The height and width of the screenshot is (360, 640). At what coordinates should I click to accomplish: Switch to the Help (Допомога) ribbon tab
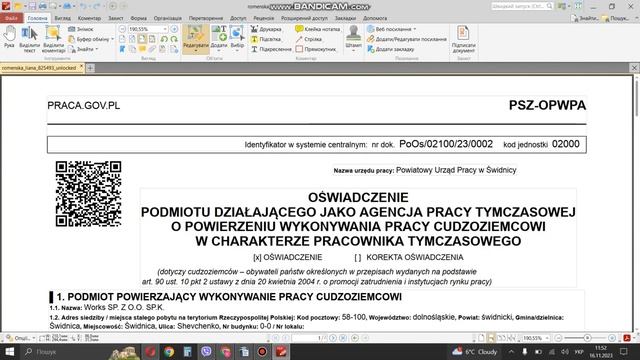pyautogui.click(x=375, y=18)
